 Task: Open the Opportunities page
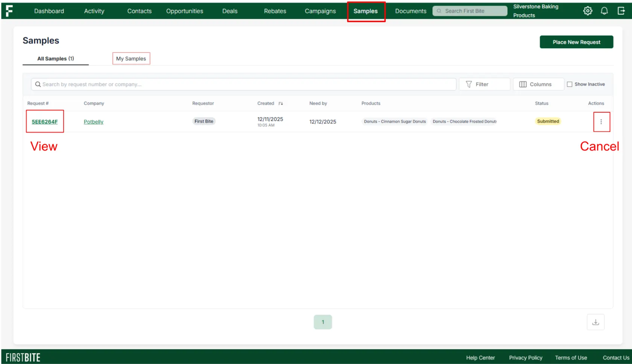point(185,11)
